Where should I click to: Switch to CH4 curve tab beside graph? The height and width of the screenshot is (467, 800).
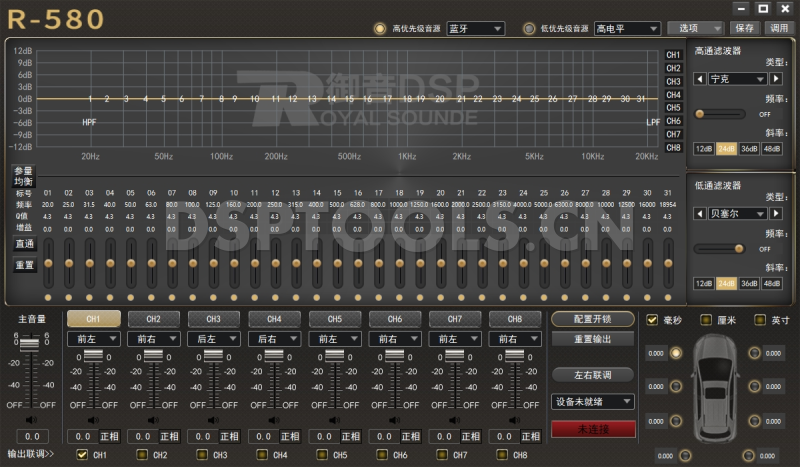click(673, 94)
